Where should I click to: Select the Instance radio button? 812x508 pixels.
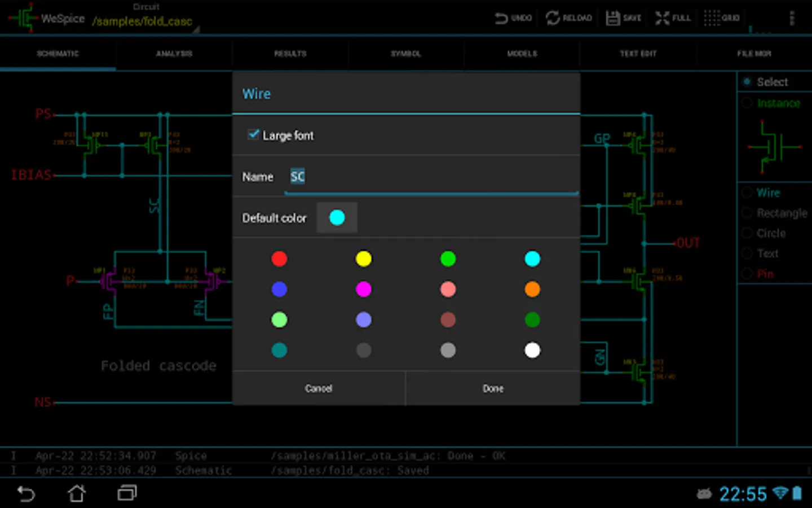[747, 103]
